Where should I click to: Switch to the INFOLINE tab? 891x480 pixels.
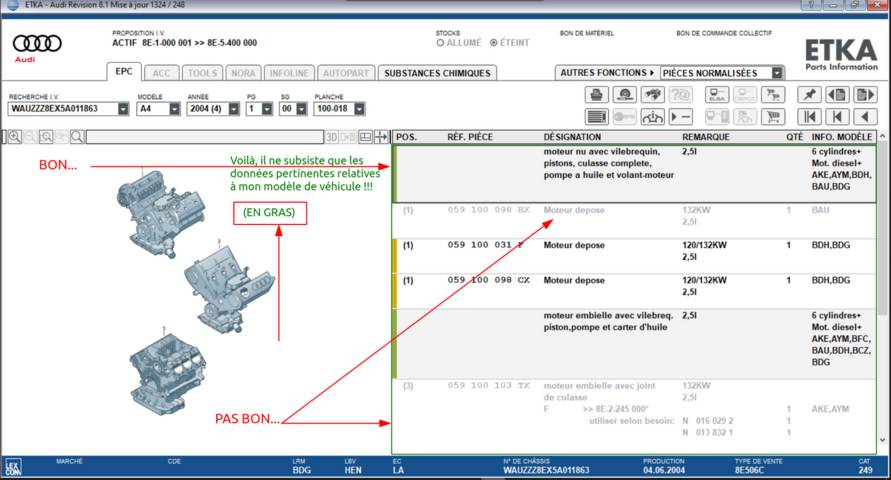coord(289,73)
